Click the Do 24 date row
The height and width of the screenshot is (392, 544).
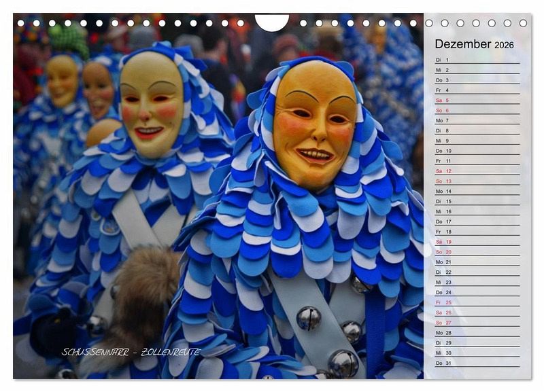[476, 292]
